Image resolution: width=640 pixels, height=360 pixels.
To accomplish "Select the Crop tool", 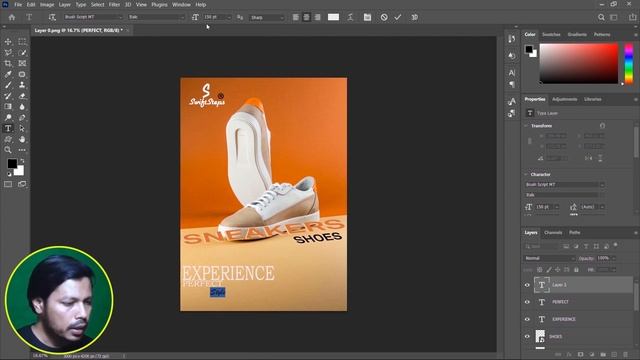I will [8, 63].
